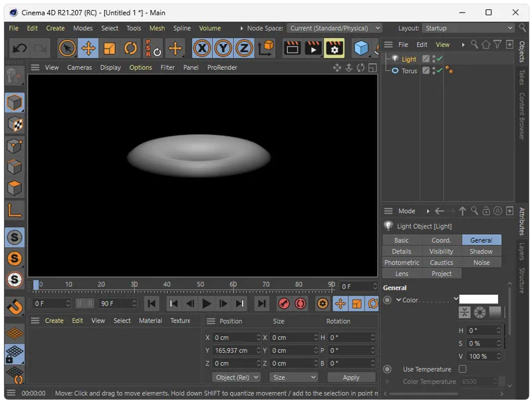This screenshot has height=402, width=532.
Task: Click the V brightness value field
Action: [484, 356]
